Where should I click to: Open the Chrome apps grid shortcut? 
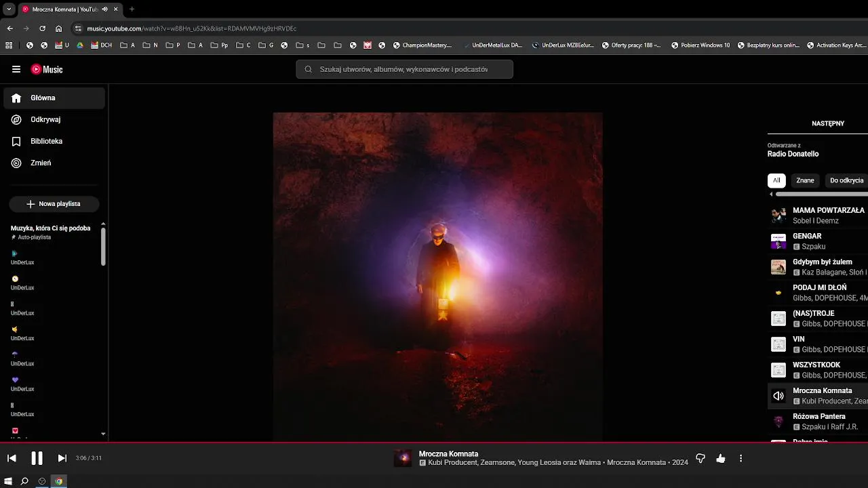pos(9,45)
